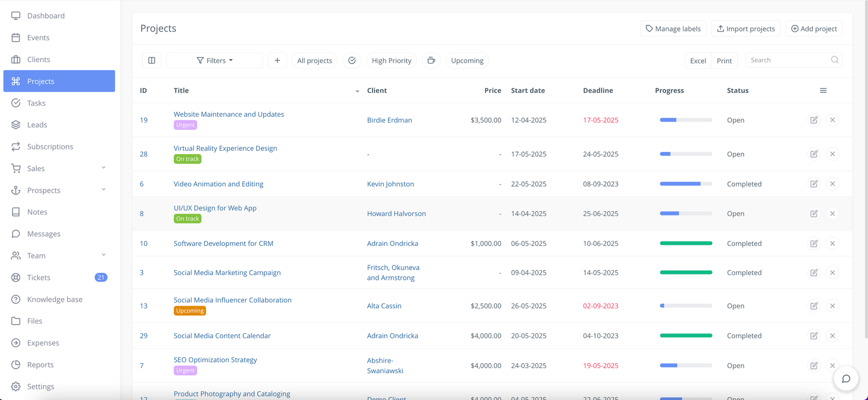
Task: Open the chat bubble floating icon
Action: point(846,379)
